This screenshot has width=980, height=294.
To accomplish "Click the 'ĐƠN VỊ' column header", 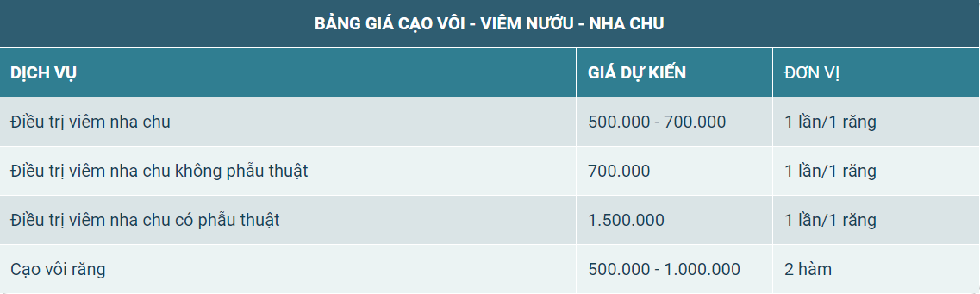I will [x=811, y=73].
